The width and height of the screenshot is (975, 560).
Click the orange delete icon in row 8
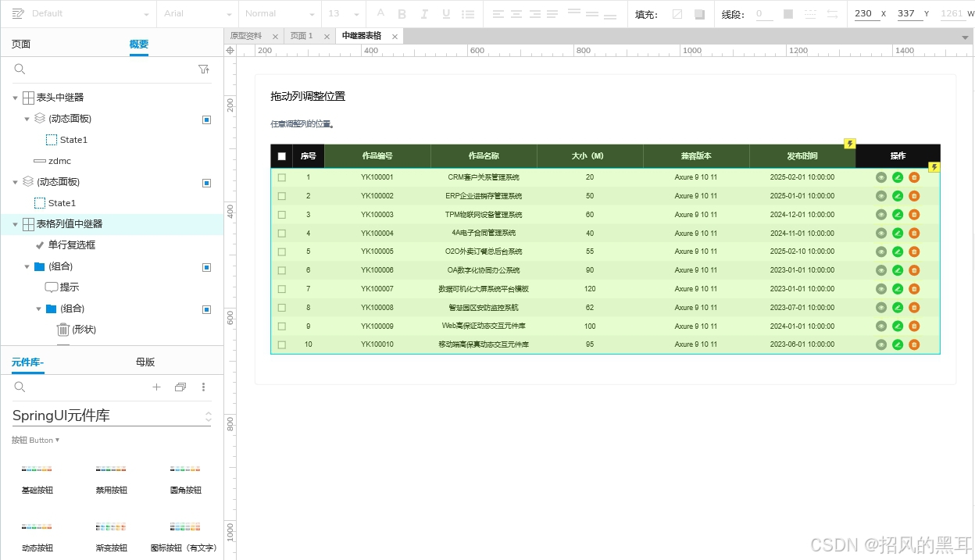click(914, 308)
